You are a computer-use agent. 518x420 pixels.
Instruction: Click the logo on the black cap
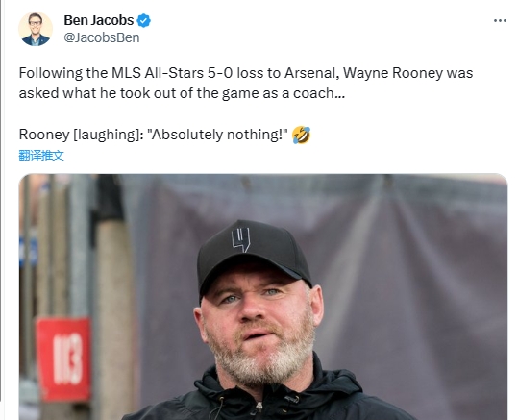point(240,240)
